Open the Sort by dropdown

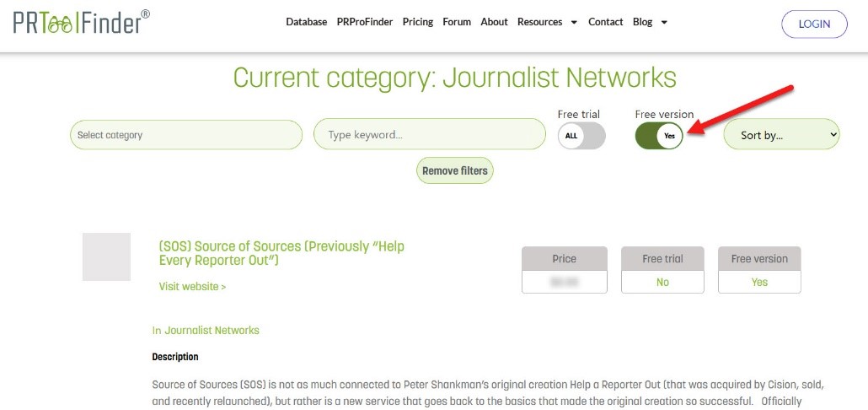781,135
